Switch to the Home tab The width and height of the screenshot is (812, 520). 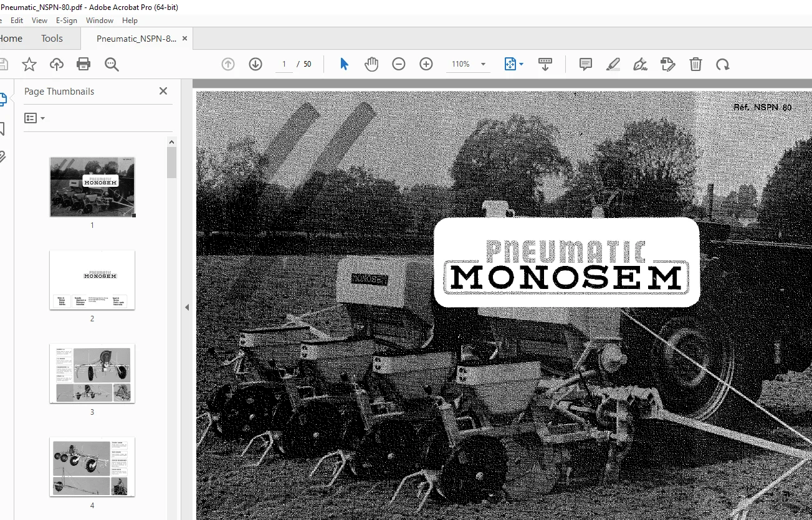point(11,39)
